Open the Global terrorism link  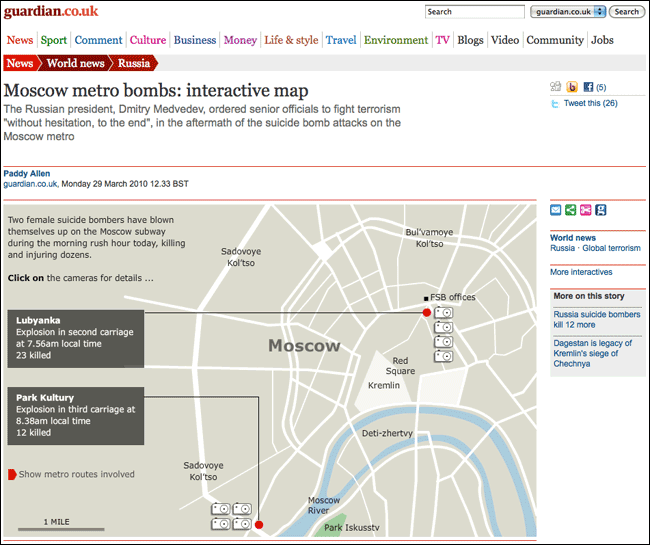point(611,248)
